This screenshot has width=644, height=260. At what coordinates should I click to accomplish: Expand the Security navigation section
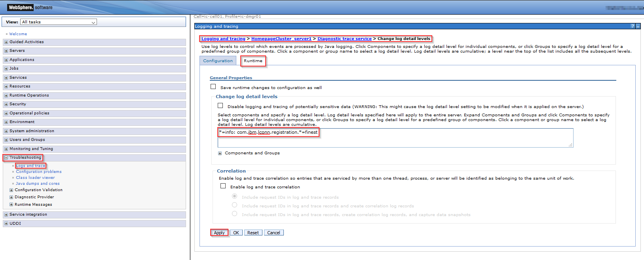click(x=6, y=104)
